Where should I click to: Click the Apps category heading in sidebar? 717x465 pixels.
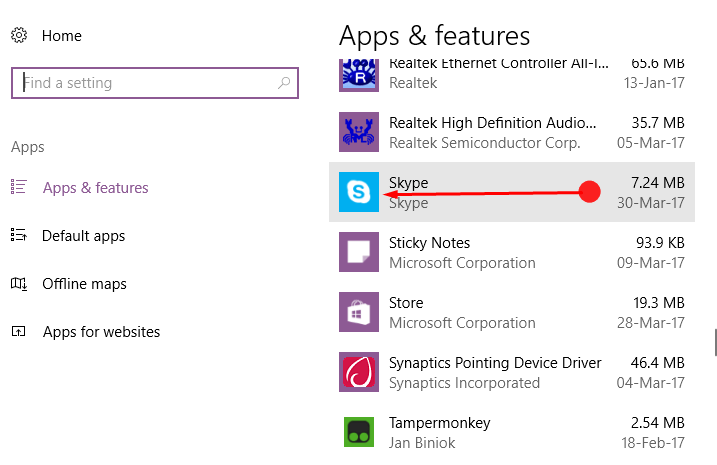(x=27, y=147)
